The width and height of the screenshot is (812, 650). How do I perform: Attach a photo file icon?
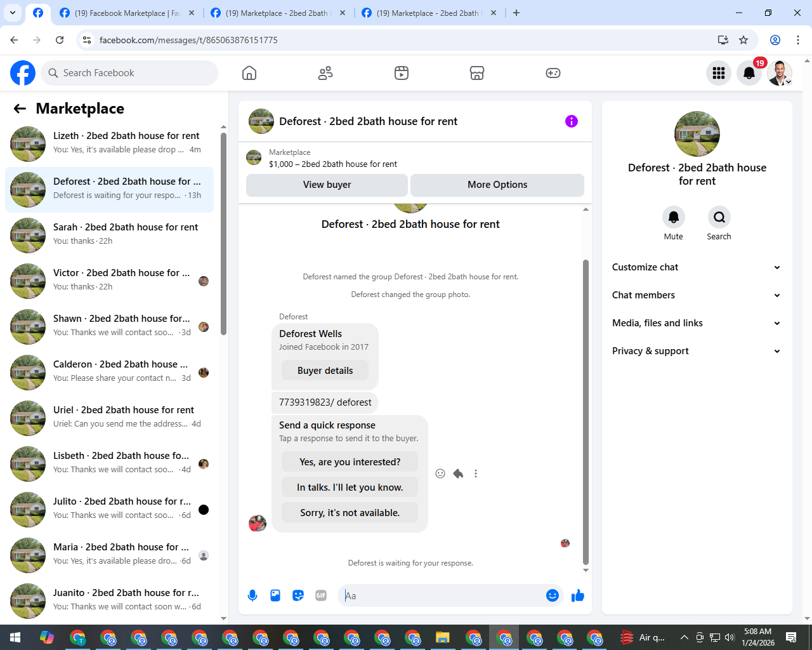(275, 595)
